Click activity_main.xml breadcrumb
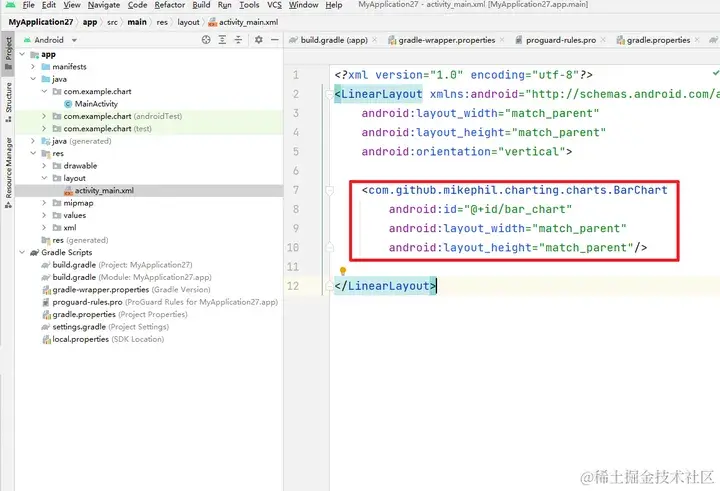 (243, 22)
